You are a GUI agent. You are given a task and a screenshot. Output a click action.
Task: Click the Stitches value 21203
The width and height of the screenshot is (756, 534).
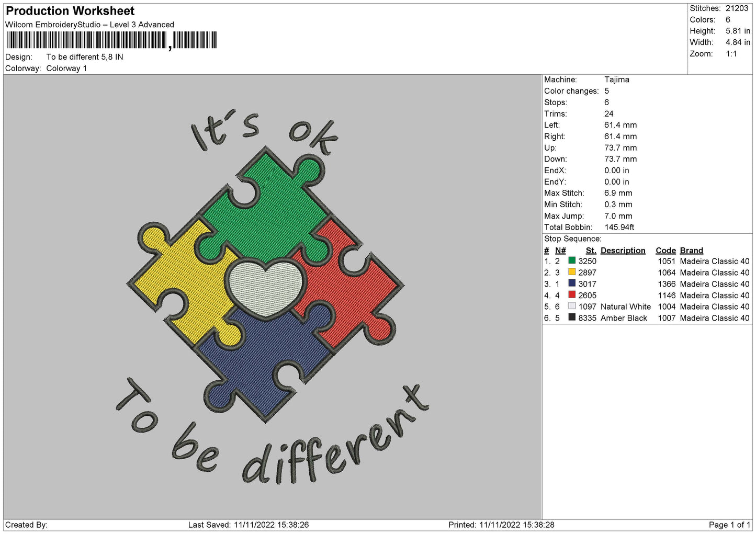pyautogui.click(x=737, y=8)
